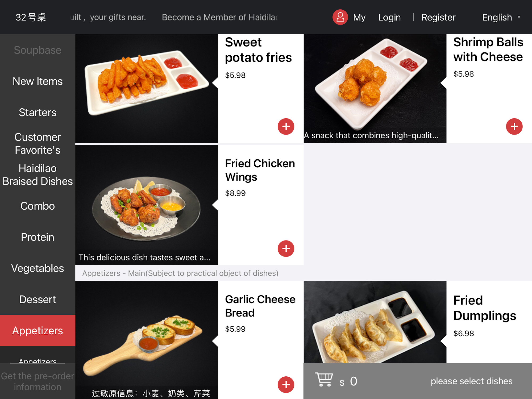Open the Fried Dumplings photo

(375, 322)
